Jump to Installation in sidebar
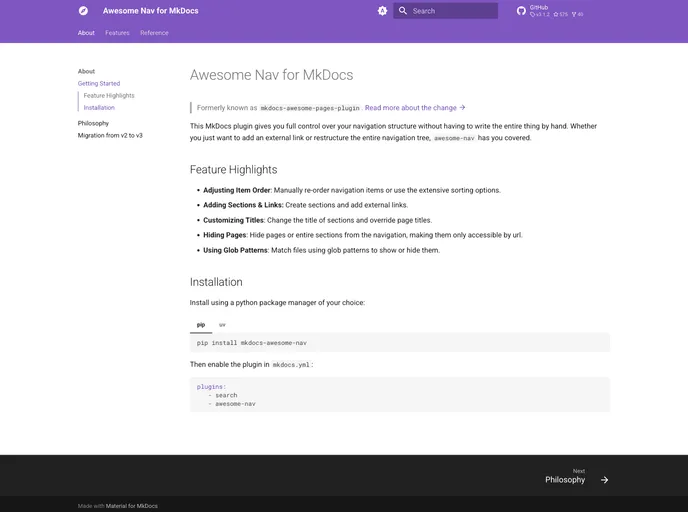688x512 pixels. (99, 107)
